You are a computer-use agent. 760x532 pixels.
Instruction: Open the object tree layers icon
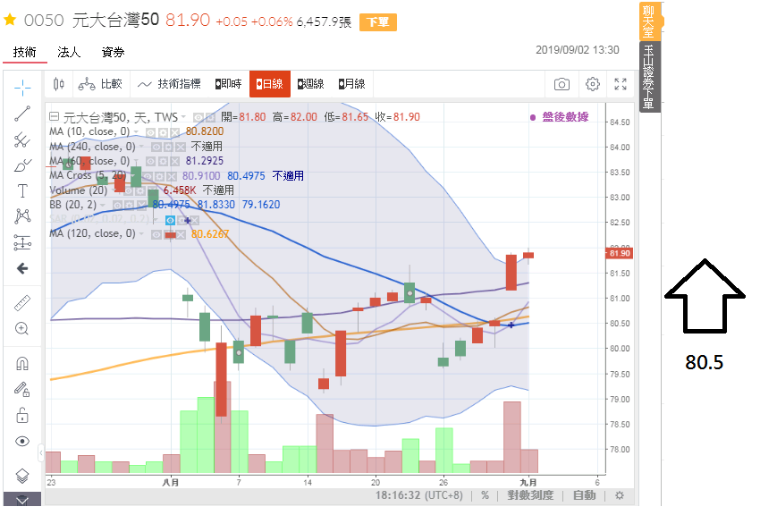click(x=22, y=476)
